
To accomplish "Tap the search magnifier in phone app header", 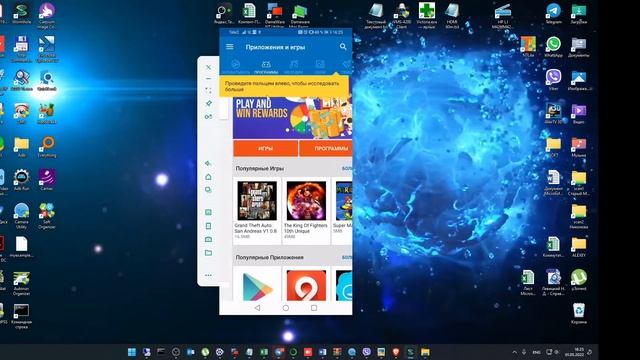I will [343, 47].
